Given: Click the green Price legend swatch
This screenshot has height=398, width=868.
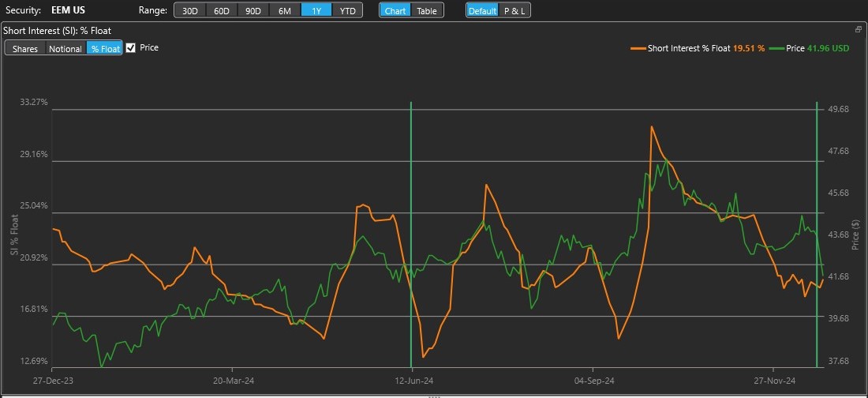Looking at the screenshot, I should point(776,48).
